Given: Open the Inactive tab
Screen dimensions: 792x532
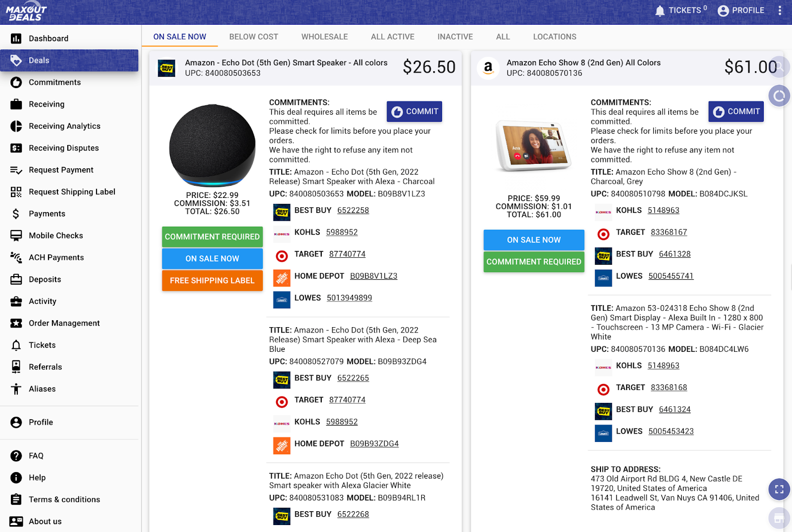Looking at the screenshot, I should pos(455,37).
